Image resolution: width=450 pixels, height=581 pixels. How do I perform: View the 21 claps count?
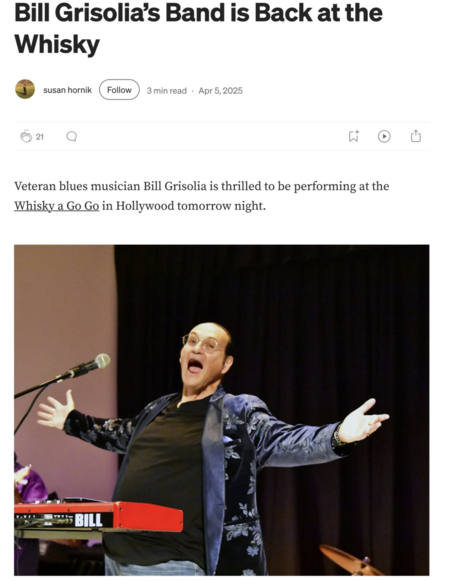coord(40,137)
